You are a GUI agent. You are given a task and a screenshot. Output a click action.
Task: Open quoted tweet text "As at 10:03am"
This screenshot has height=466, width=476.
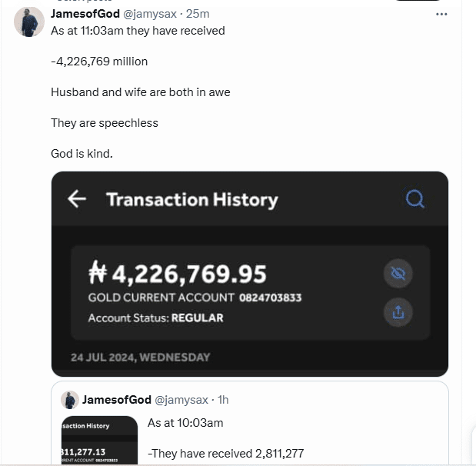coord(185,423)
